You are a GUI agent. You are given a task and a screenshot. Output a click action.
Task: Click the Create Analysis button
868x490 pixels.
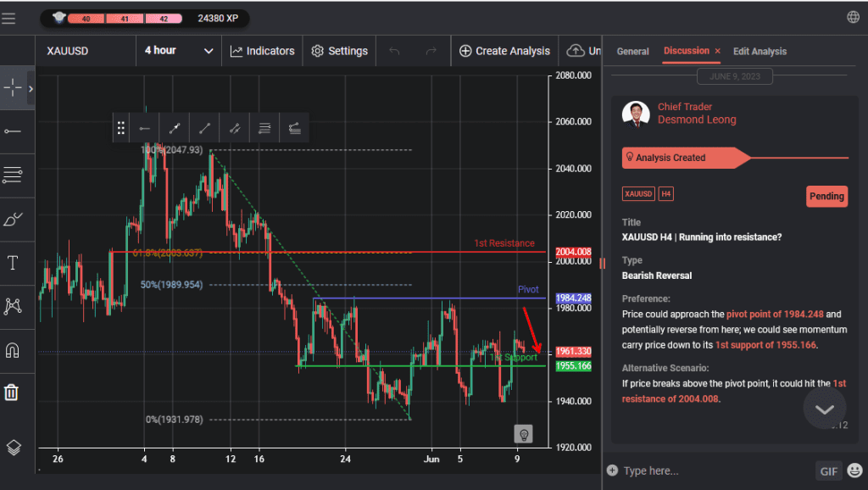coord(504,51)
